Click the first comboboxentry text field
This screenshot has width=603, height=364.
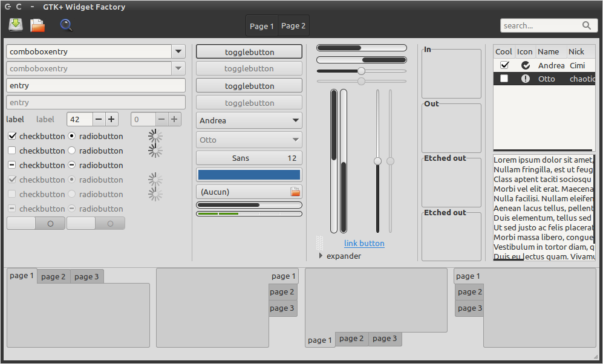pos(89,51)
